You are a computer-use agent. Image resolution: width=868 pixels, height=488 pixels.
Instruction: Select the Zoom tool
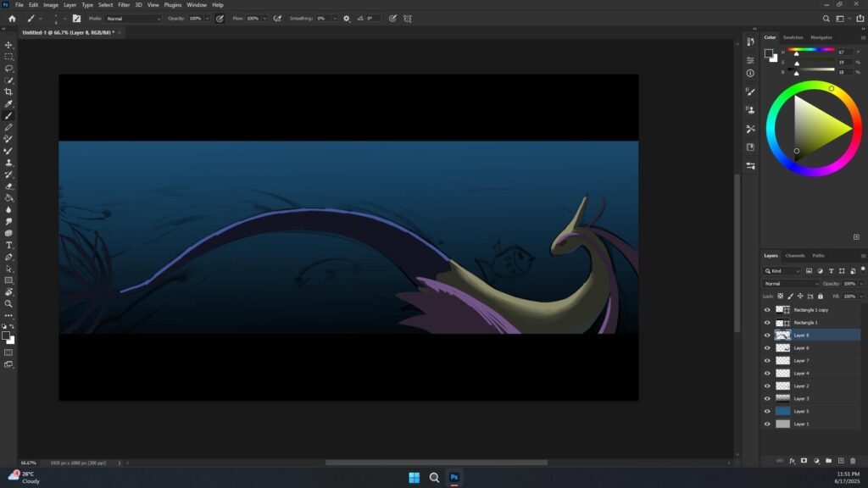(8, 304)
